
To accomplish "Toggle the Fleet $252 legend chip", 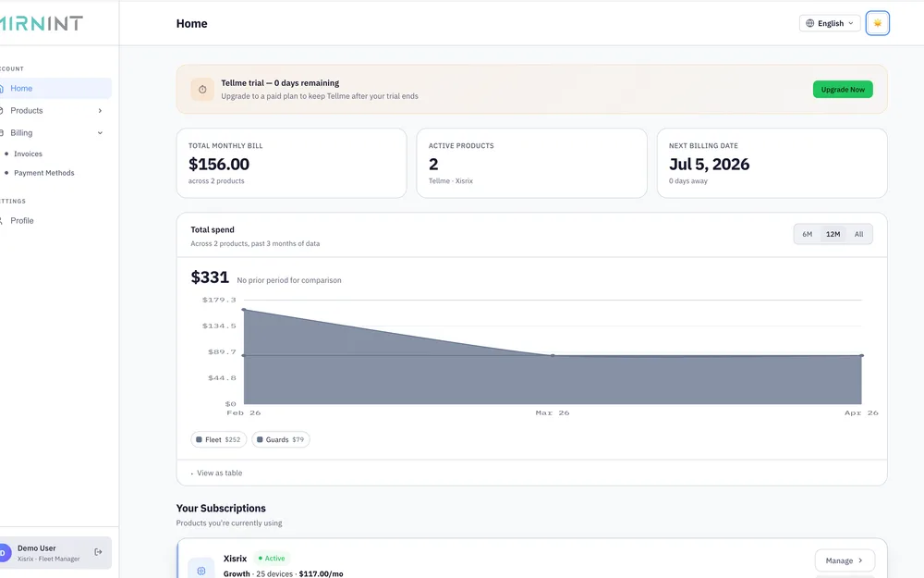I will 219,439.
